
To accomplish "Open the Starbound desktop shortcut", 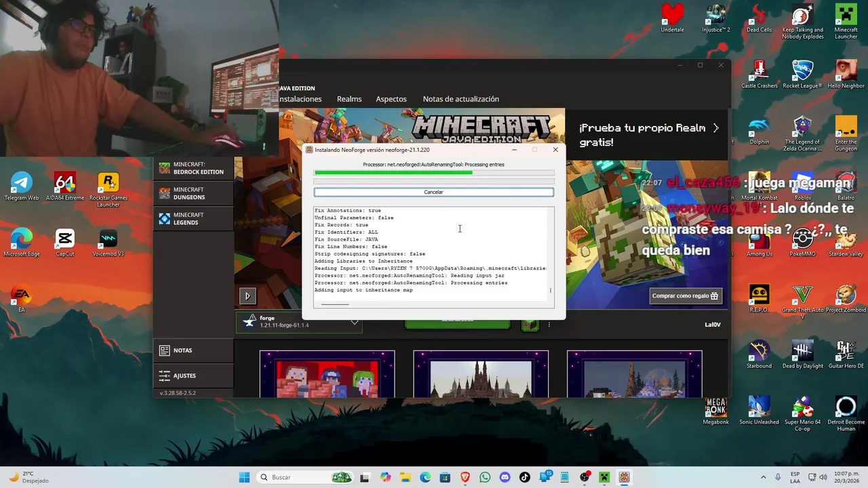I will point(759,355).
